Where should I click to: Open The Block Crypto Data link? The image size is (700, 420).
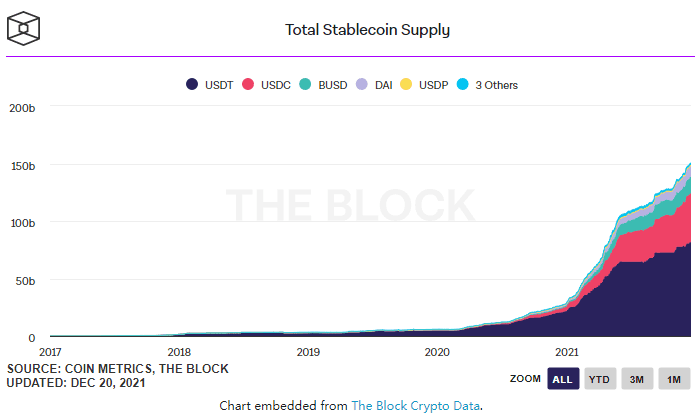pos(416,406)
